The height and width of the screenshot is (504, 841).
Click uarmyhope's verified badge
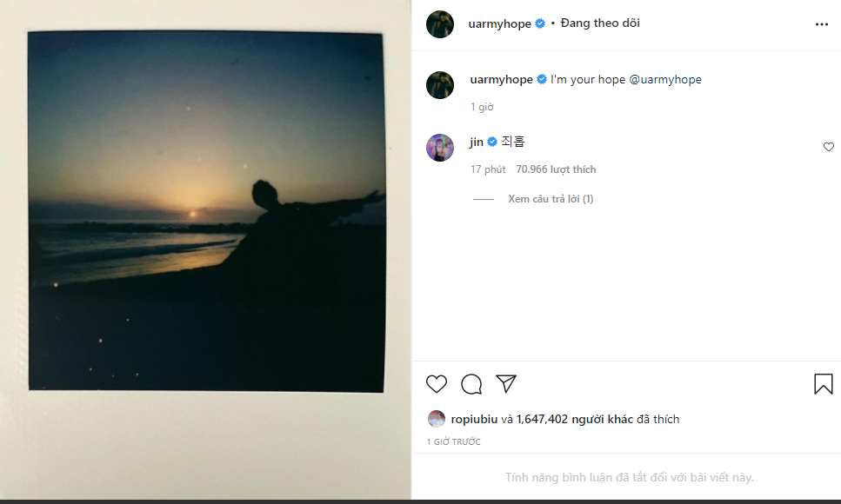pos(540,23)
